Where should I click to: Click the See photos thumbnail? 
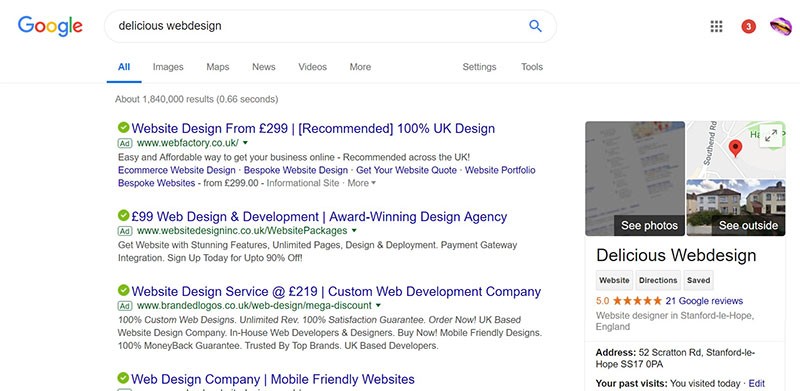(635, 178)
